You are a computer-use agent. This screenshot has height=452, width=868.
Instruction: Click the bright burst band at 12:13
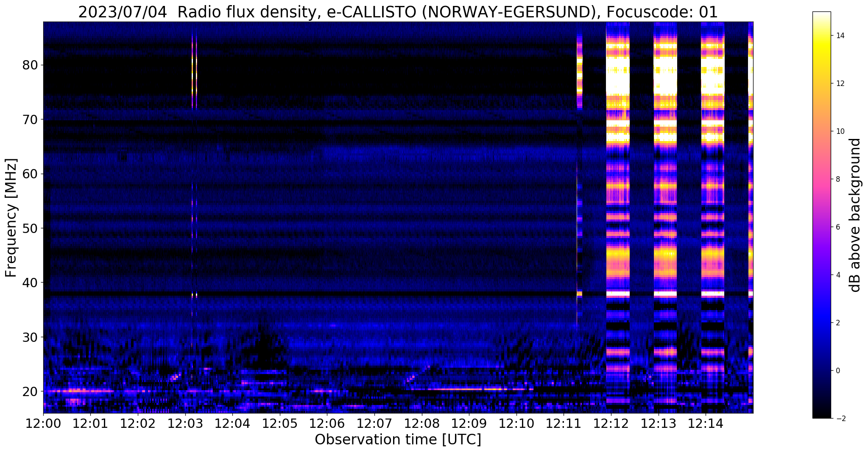click(x=665, y=217)
